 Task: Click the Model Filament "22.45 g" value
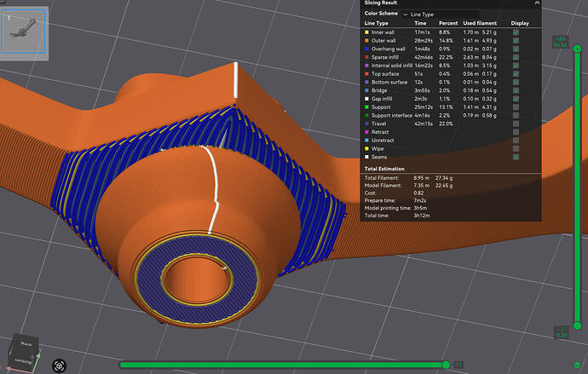[x=444, y=186]
